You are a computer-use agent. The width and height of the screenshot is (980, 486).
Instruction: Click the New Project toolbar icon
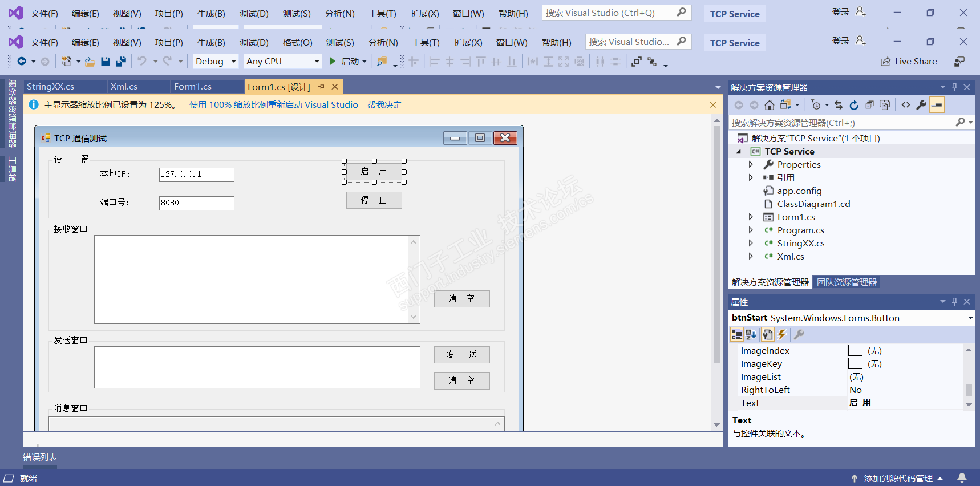point(66,61)
